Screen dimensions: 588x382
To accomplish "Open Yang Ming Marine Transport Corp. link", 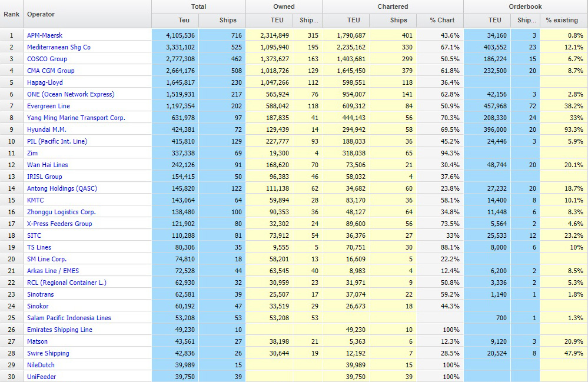I will [x=76, y=118].
